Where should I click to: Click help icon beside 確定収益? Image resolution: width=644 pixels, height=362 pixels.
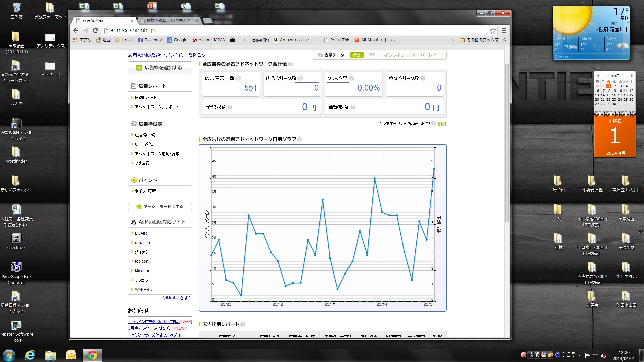(x=353, y=107)
